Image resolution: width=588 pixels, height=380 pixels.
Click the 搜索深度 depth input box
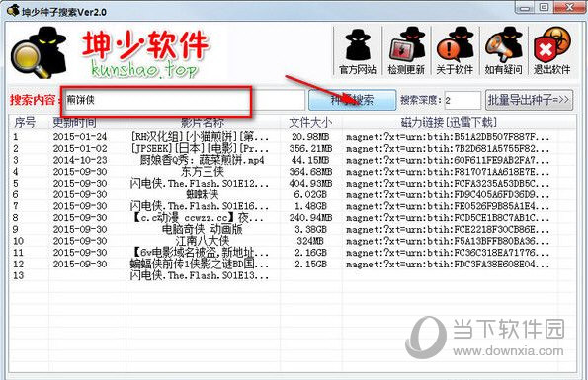(x=462, y=100)
